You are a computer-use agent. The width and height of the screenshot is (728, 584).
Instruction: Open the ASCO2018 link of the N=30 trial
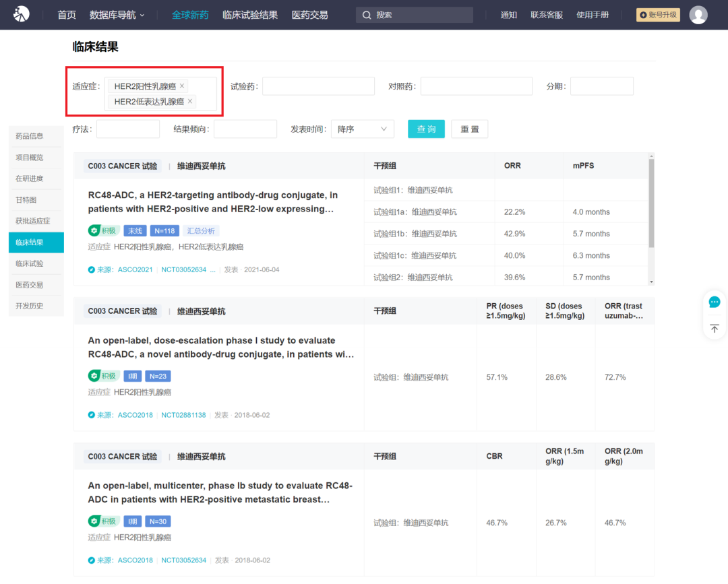(135, 560)
